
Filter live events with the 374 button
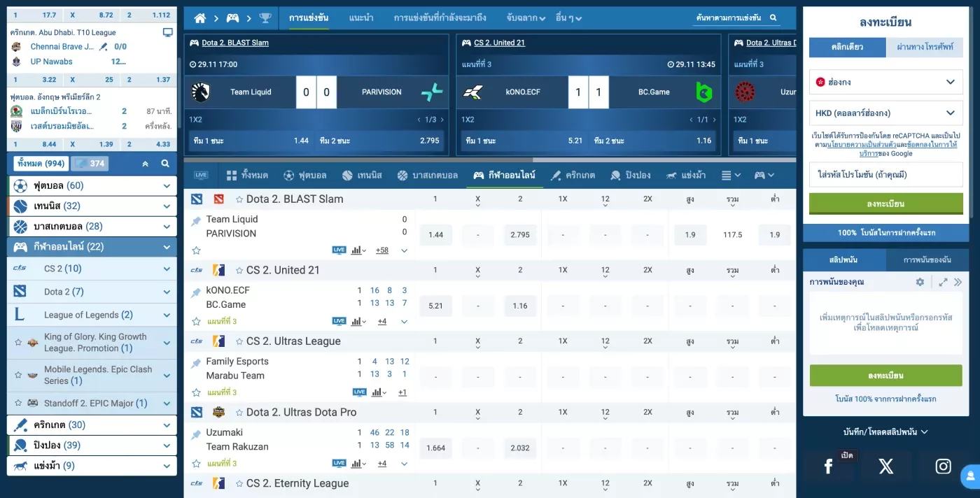coord(90,164)
